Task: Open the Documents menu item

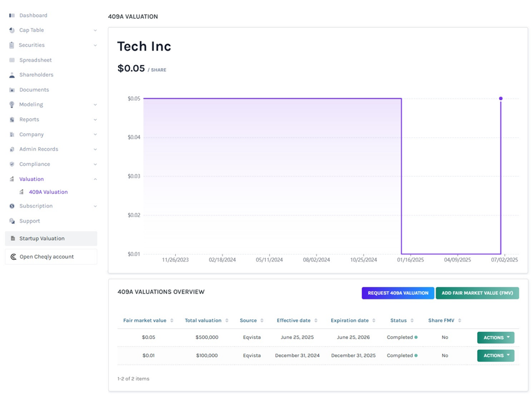Action: [34, 89]
